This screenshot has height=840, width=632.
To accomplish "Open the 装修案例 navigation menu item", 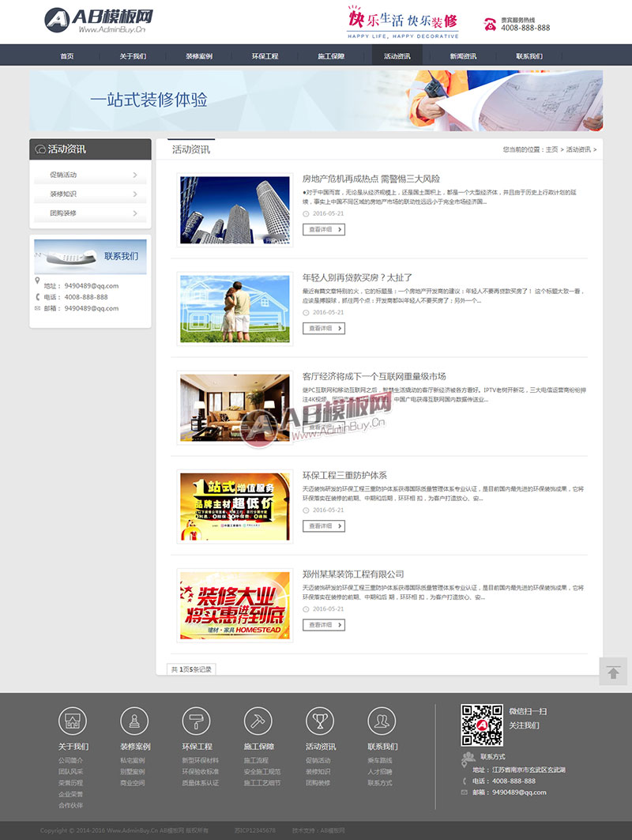I will click(x=199, y=56).
